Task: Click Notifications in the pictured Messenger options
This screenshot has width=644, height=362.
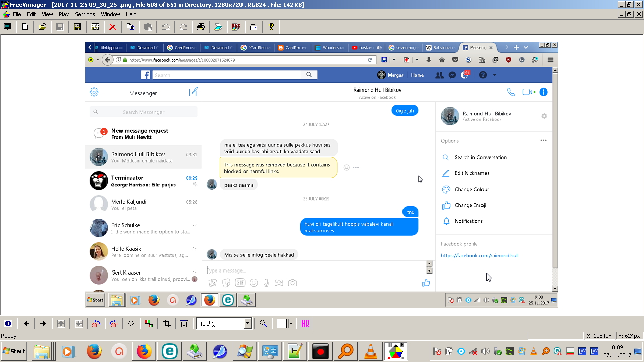Action: (x=469, y=221)
